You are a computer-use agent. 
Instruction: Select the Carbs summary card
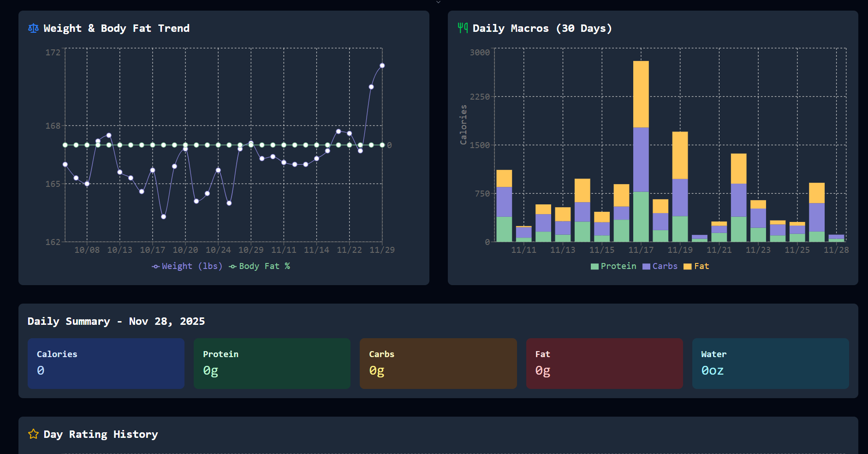(438, 364)
